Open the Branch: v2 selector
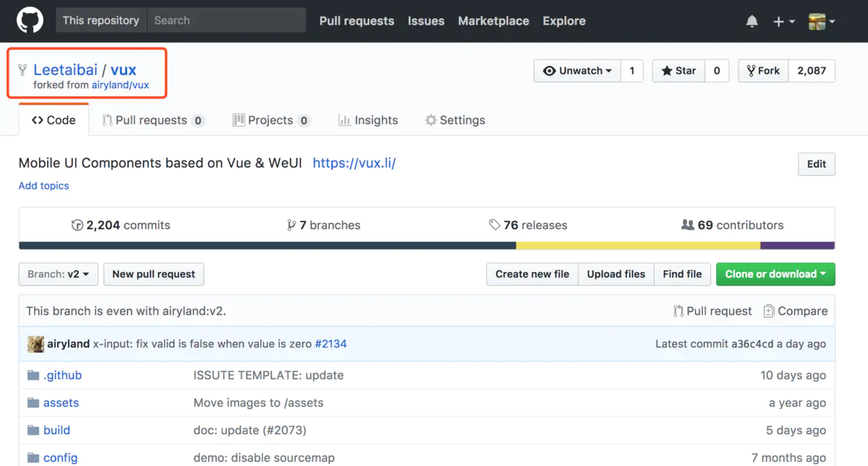 58,274
